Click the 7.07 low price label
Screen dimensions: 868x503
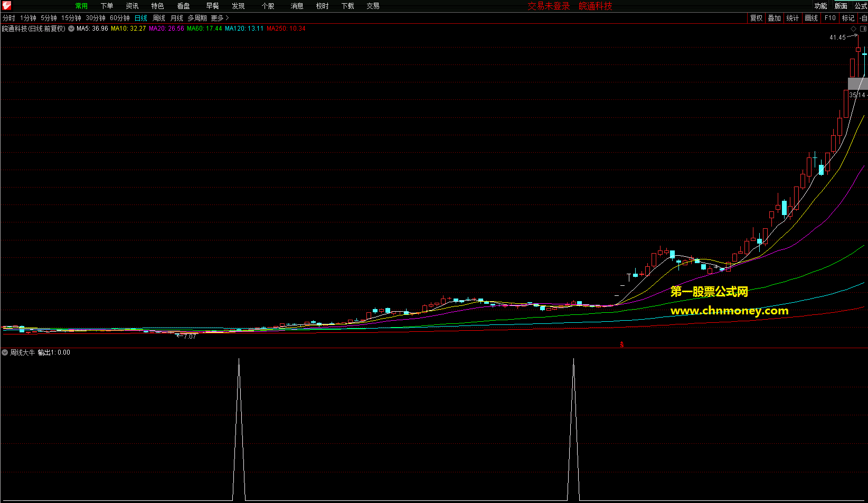tap(190, 337)
